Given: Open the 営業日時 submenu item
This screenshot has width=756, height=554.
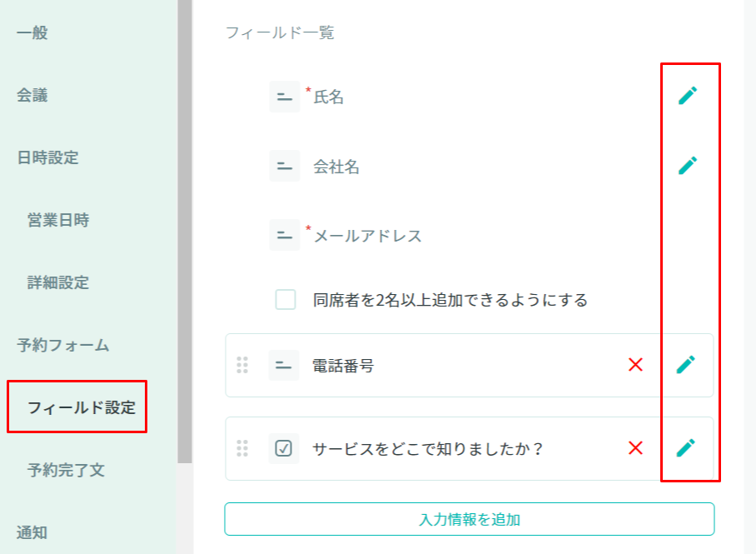Looking at the screenshot, I should pyautogui.click(x=58, y=220).
